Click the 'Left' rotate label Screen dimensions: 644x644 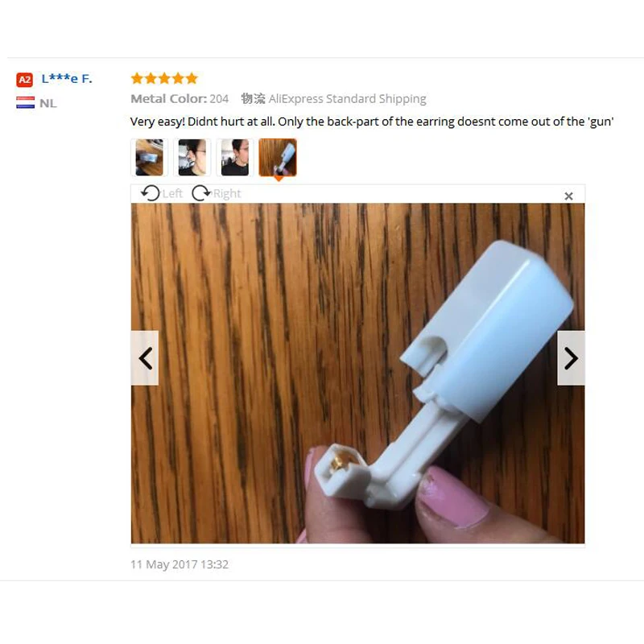(172, 193)
